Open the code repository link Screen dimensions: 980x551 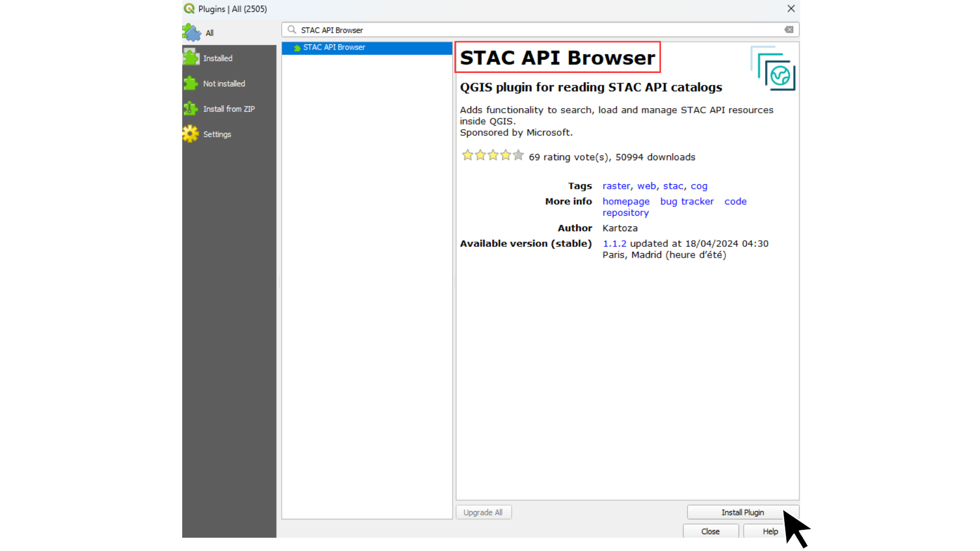coord(736,202)
